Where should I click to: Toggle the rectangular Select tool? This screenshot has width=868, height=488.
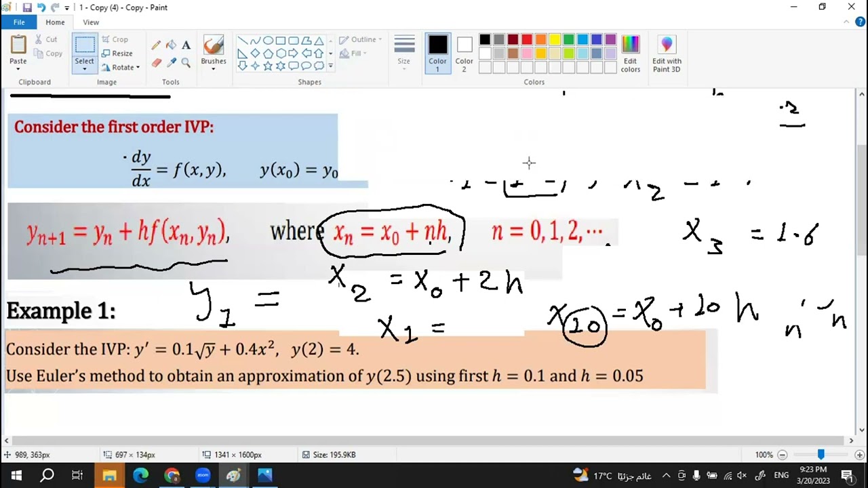coord(85,45)
